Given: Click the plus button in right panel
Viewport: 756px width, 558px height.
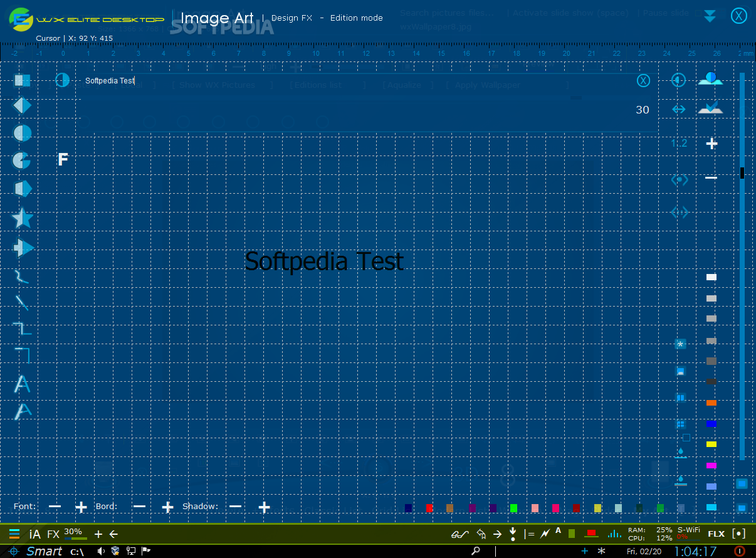Looking at the screenshot, I should [x=711, y=144].
